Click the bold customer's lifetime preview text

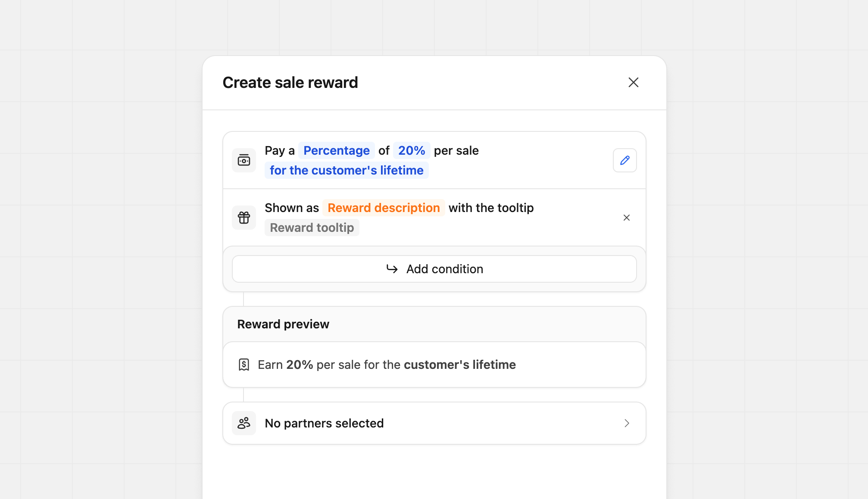(459, 364)
